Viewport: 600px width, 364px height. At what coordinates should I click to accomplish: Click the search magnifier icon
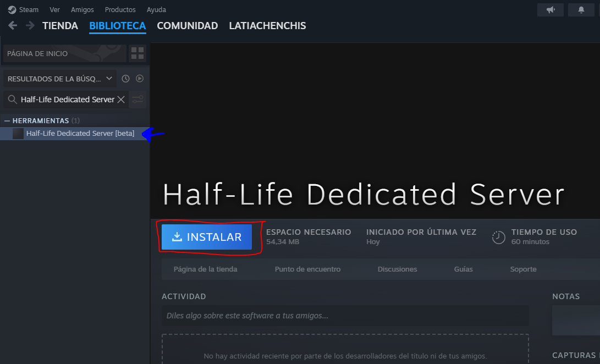(12, 100)
